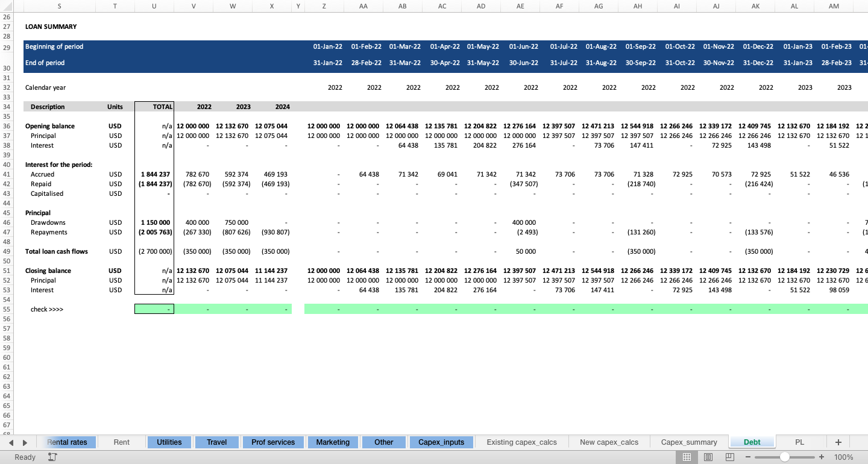This screenshot has width=868, height=464.
Task: Zoom out using minus button
Action: click(748, 457)
